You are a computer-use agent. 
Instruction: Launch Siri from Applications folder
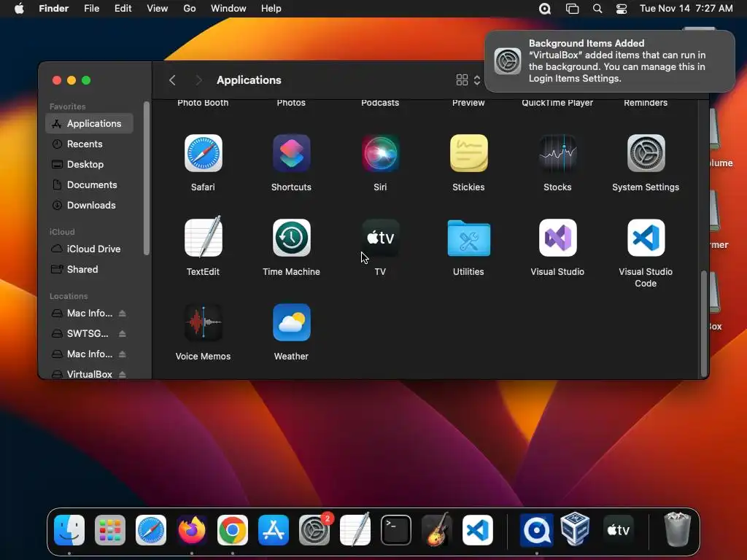pos(380,153)
